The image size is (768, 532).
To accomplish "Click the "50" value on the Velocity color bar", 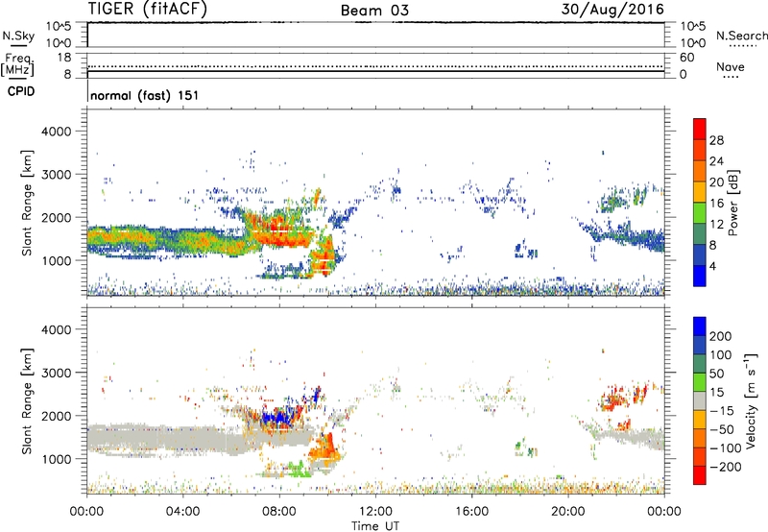I will [716, 374].
